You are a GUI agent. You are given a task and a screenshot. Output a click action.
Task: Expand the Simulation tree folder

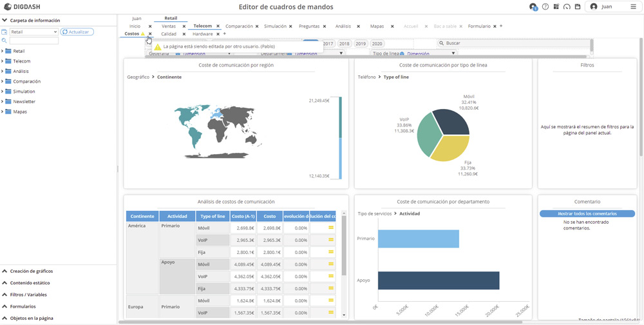pyautogui.click(x=3, y=92)
